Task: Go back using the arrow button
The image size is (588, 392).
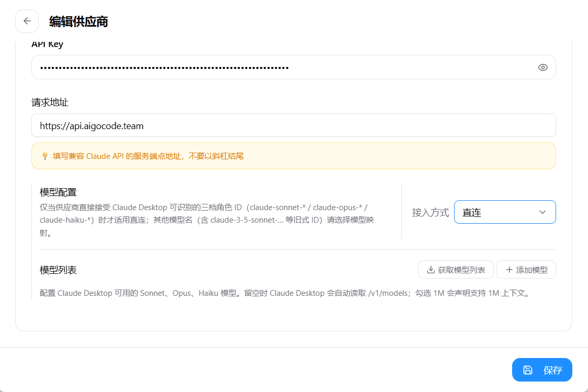Action: (27, 21)
